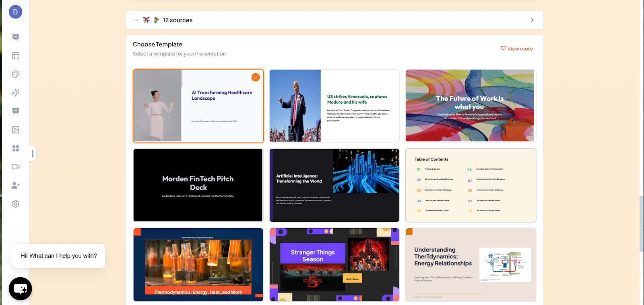The height and width of the screenshot is (305, 644).
Task: Open the image gallery sidebar icon
Action: coord(16,130)
